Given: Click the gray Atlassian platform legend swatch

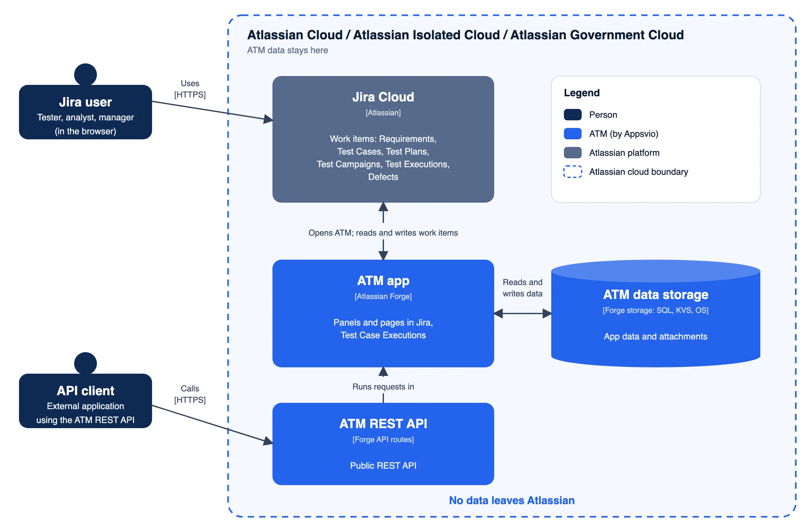Looking at the screenshot, I should tap(572, 153).
